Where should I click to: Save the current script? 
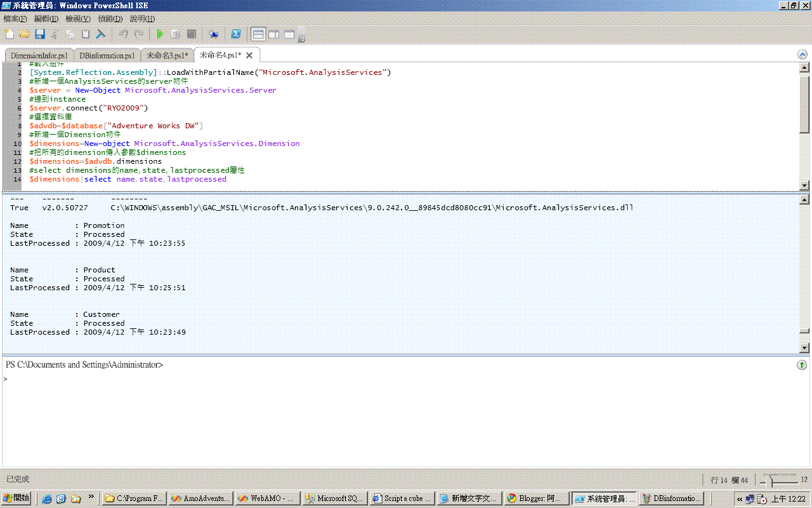[40, 34]
